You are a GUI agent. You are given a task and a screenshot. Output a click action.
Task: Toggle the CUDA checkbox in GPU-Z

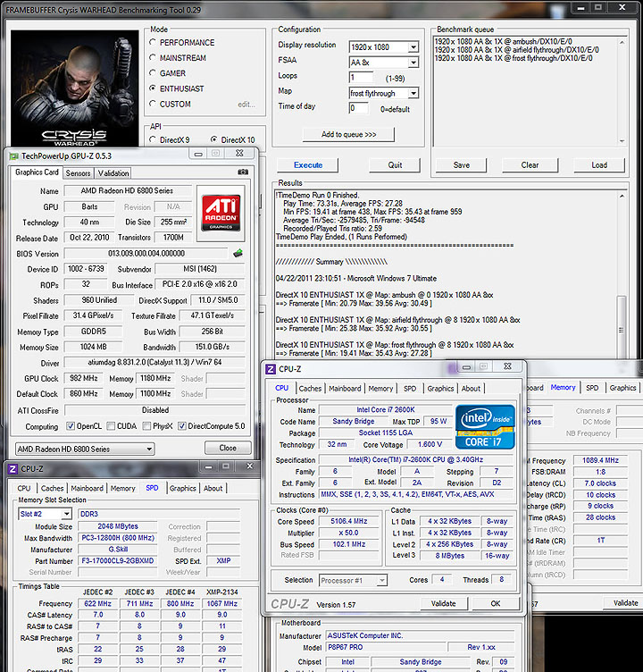[111, 426]
